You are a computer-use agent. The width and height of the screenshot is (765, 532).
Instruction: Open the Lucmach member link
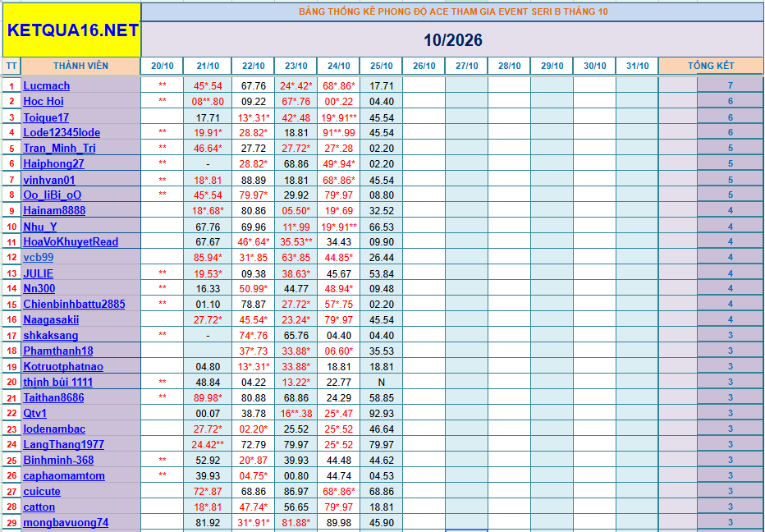point(46,86)
